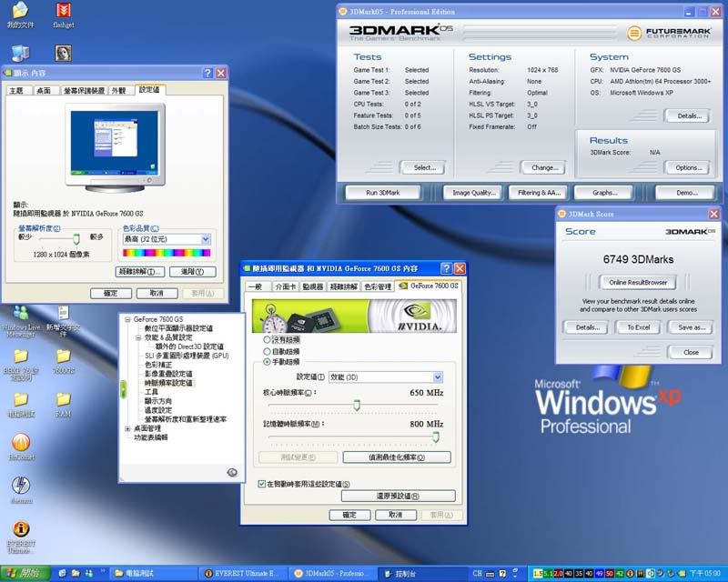Switch to the 主題 tab
The height and width of the screenshot is (582, 728).
17,91
